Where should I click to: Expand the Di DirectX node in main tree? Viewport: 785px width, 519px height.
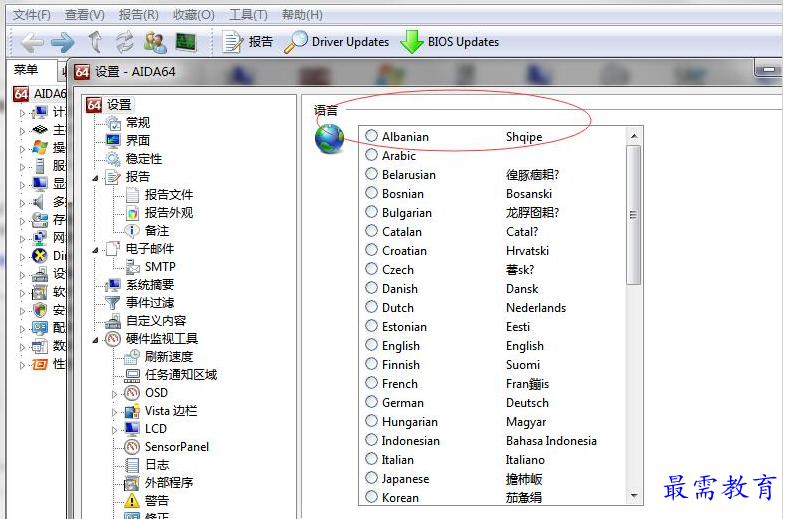[x=22, y=257]
